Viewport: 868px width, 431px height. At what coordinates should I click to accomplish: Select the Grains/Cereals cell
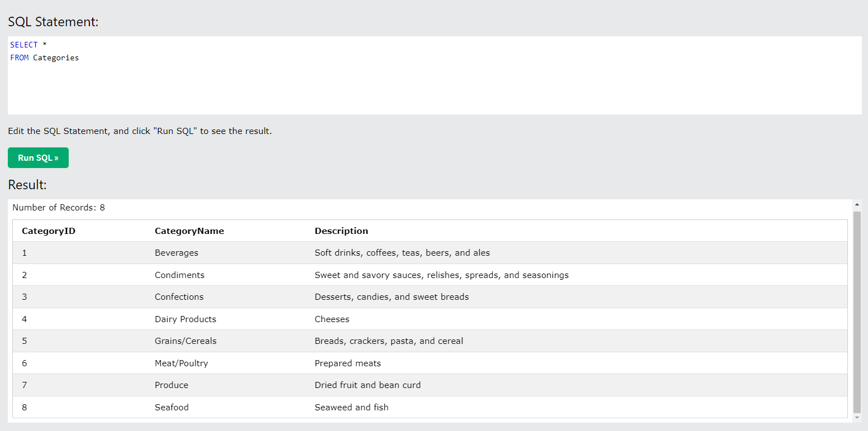tap(185, 341)
